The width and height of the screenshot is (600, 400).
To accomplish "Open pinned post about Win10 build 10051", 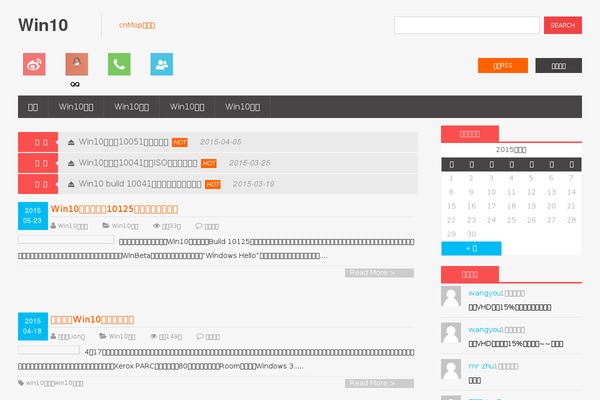I will pyautogui.click(x=123, y=142).
